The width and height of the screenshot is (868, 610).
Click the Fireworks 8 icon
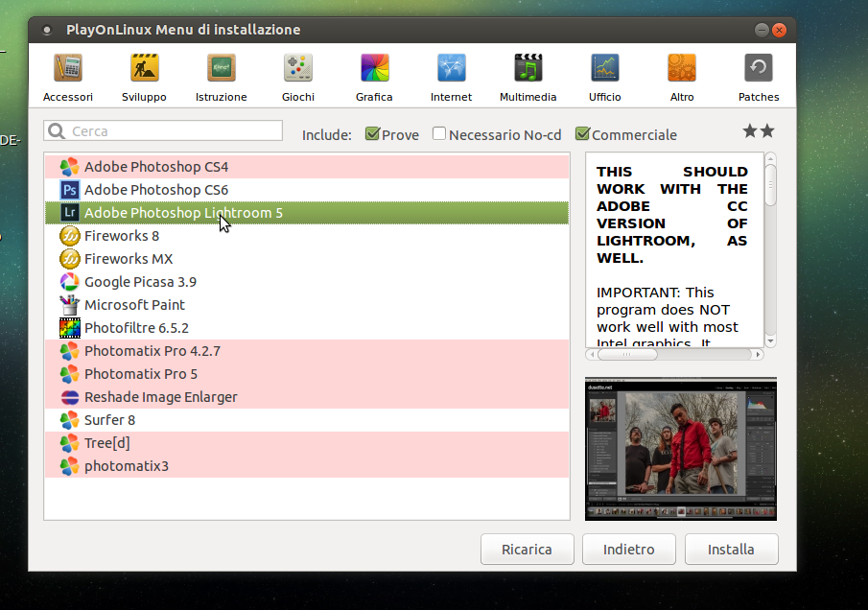click(x=70, y=236)
